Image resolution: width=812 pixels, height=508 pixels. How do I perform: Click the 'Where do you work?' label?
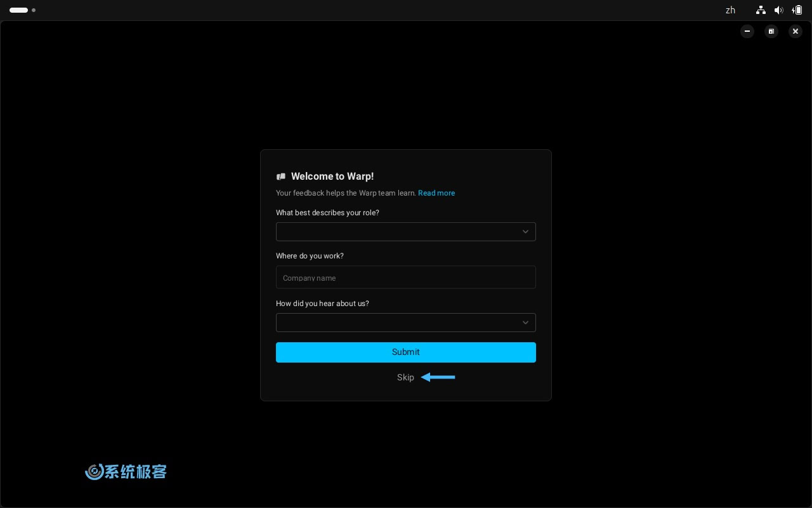click(310, 256)
